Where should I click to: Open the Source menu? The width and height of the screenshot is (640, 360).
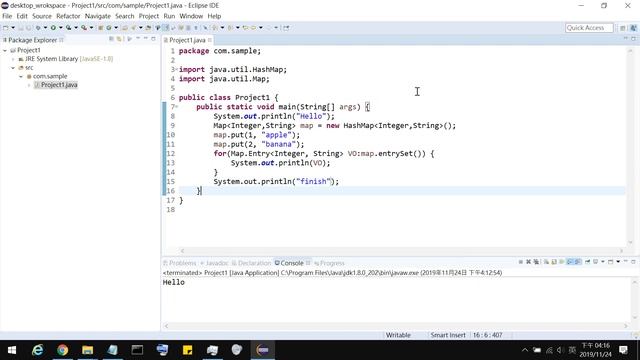tap(42, 16)
